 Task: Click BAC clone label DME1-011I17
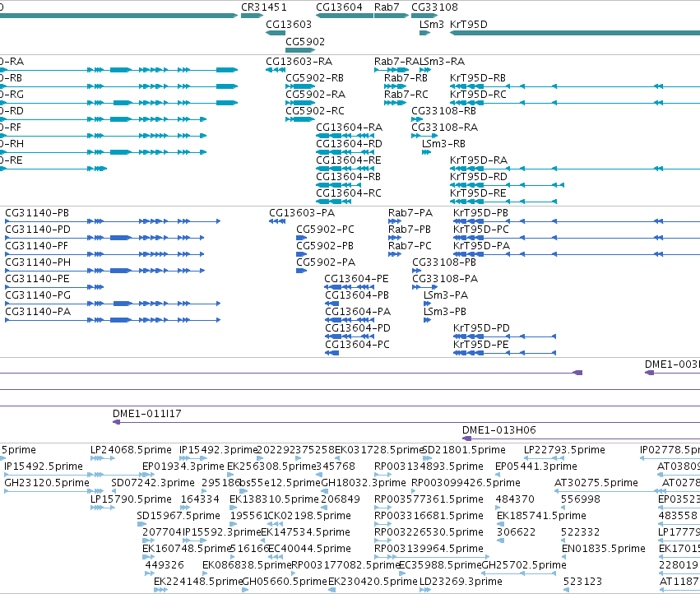click(x=147, y=414)
